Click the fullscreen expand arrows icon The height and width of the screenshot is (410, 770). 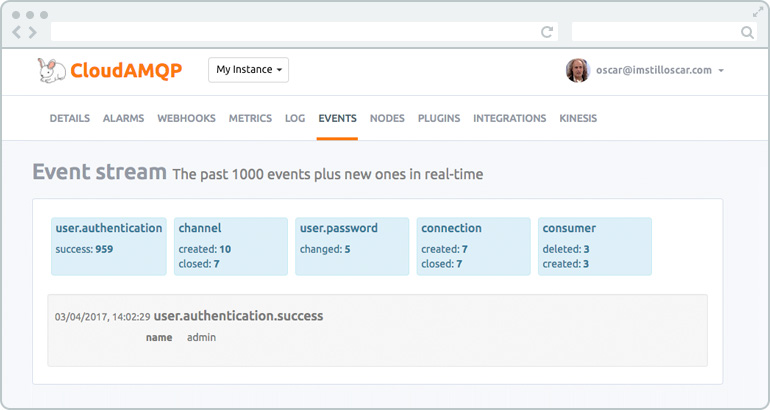[x=758, y=12]
